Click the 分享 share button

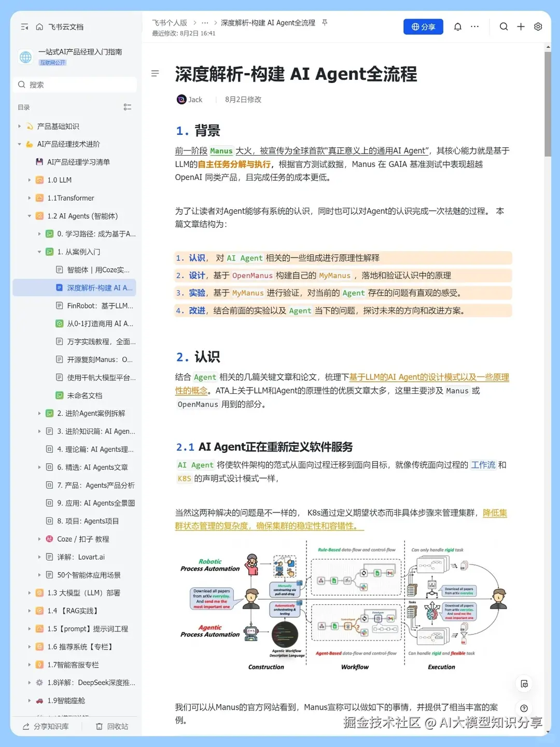pyautogui.click(x=423, y=27)
